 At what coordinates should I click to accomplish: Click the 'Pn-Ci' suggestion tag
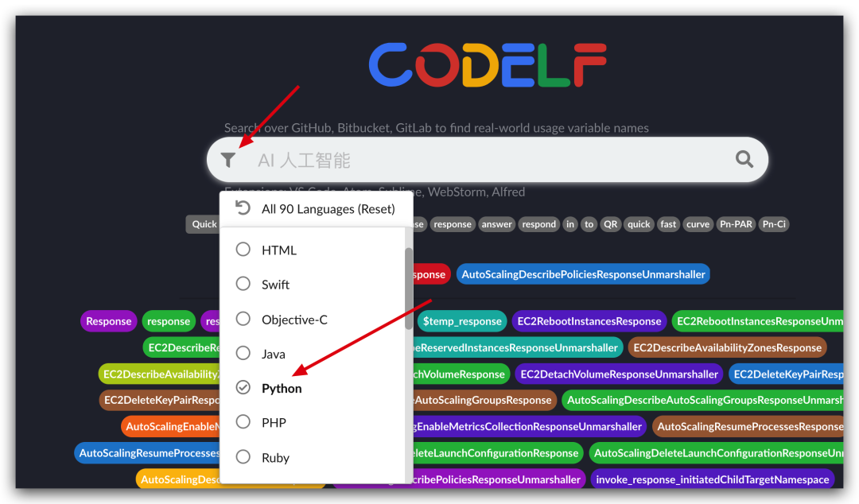tap(774, 224)
